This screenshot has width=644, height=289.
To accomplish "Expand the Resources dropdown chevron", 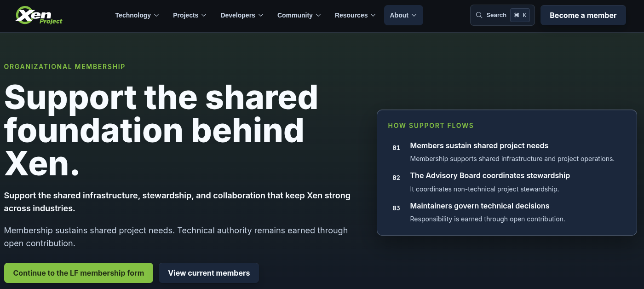I will point(373,15).
